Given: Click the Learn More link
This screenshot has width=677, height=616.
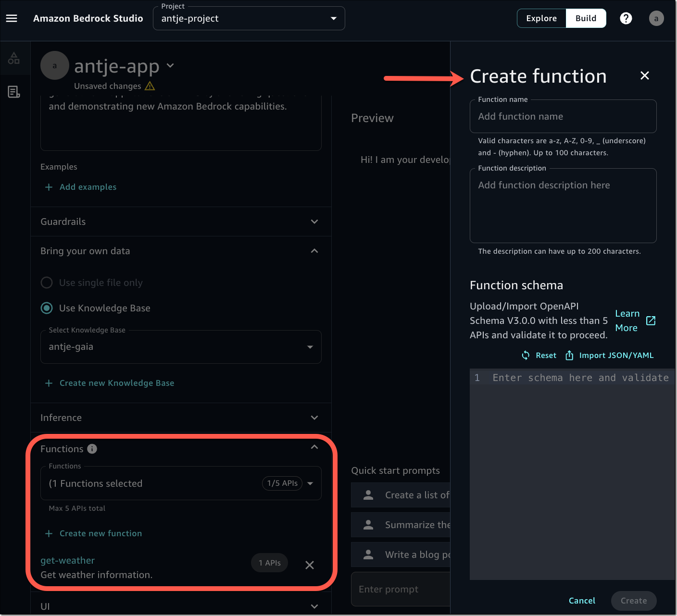Looking at the screenshot, I should click(627, 320).
